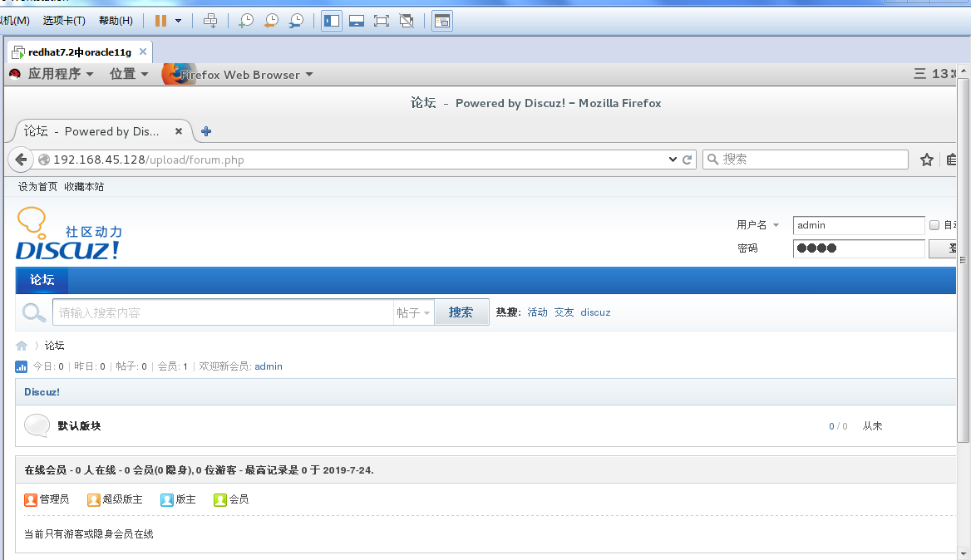Viewport: 971px width, 560px height.
Task: Expand the 用户名 login type dropdown
Action: click(776, 225)
